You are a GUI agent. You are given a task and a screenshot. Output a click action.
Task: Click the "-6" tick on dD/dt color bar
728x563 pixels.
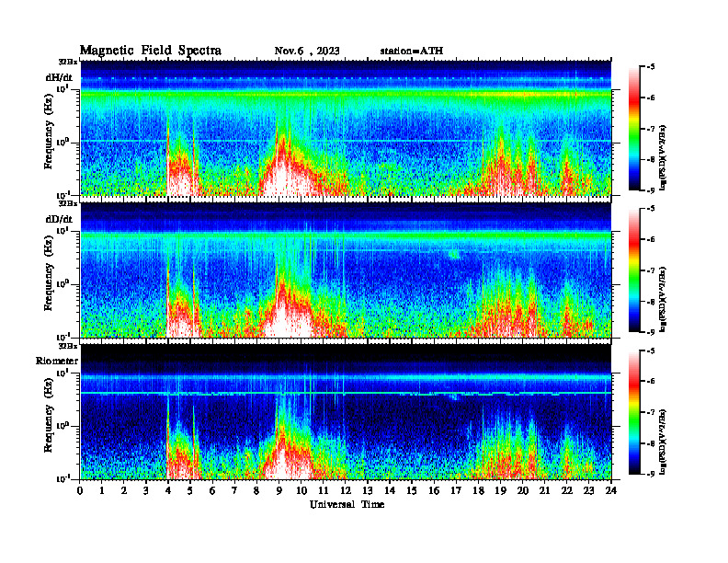[652, 239]
